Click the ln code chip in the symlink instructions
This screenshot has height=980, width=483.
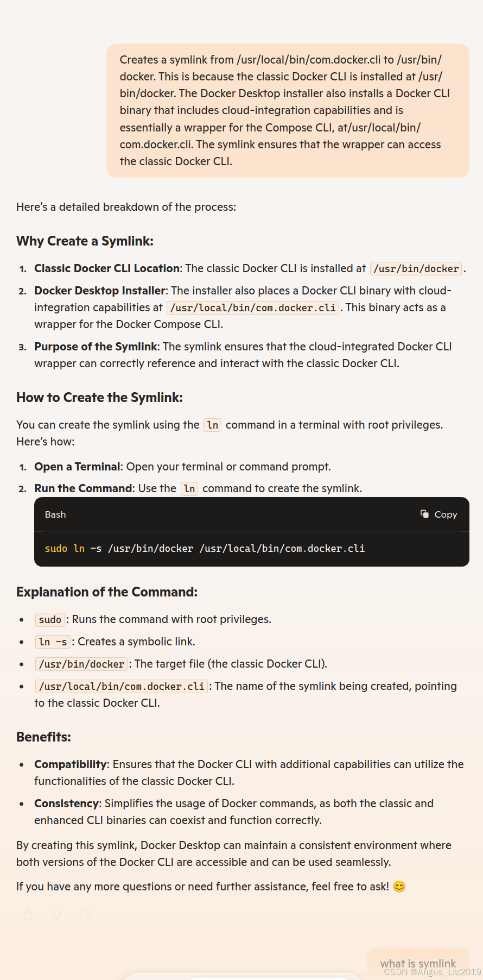coord(212,425)
